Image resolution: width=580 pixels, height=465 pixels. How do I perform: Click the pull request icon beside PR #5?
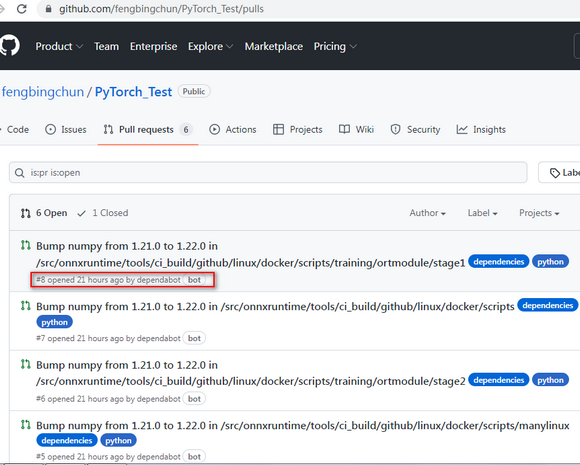[26, 425]
